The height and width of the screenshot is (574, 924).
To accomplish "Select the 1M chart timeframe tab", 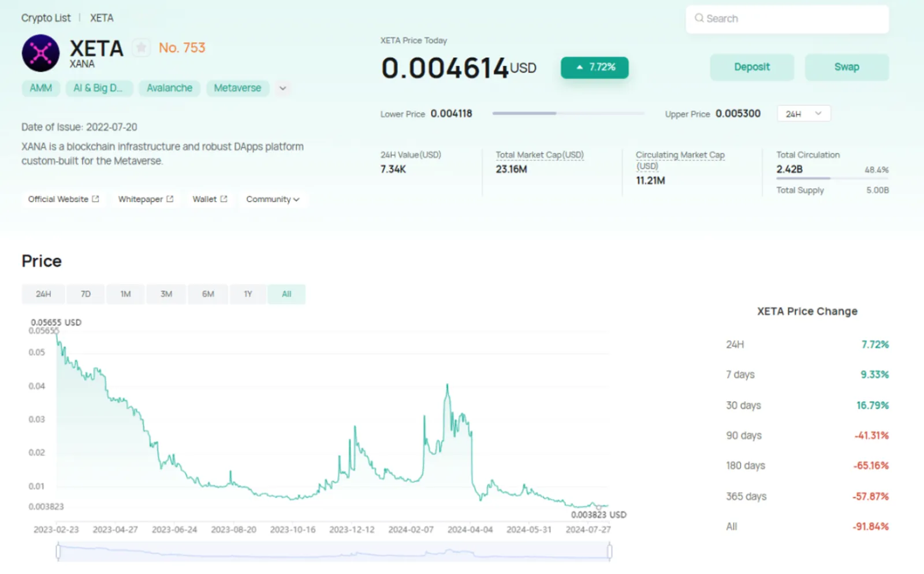I will tap(125, 294).
